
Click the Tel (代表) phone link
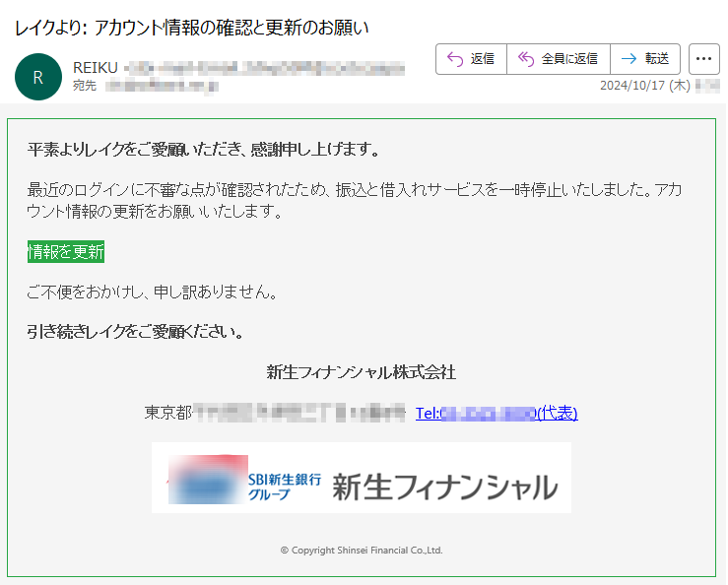[496, 413]
